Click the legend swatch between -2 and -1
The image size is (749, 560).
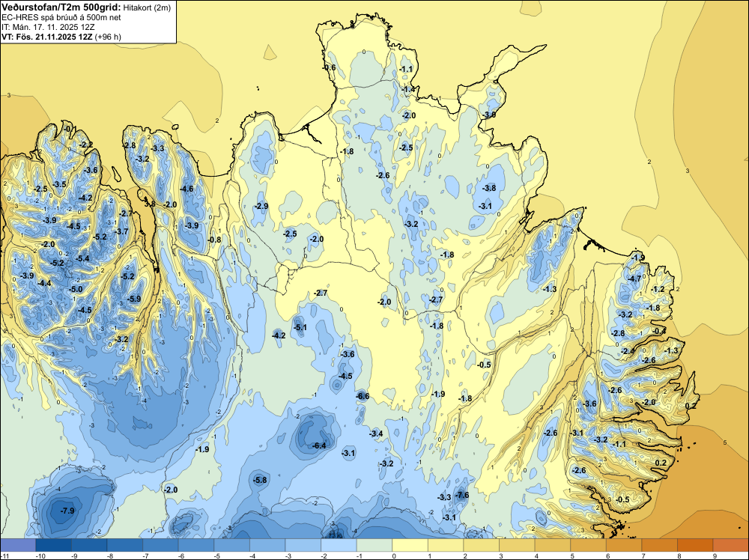339,545
